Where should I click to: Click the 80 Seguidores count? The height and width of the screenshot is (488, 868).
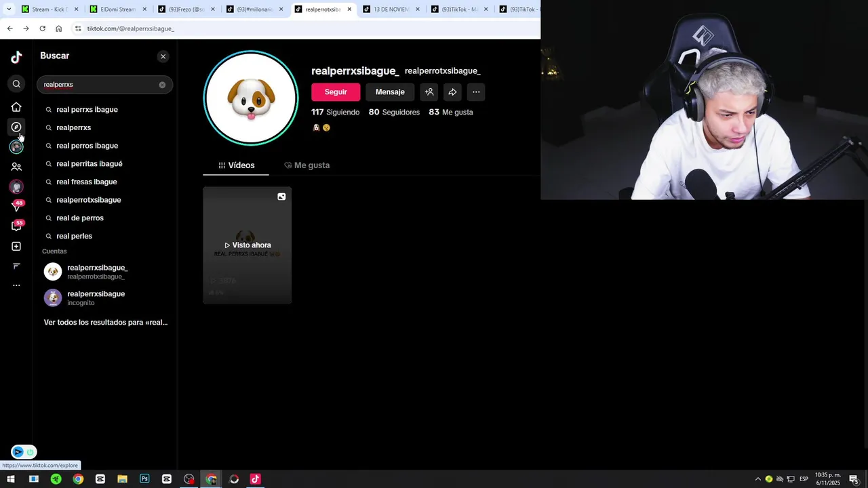point(394,112)
